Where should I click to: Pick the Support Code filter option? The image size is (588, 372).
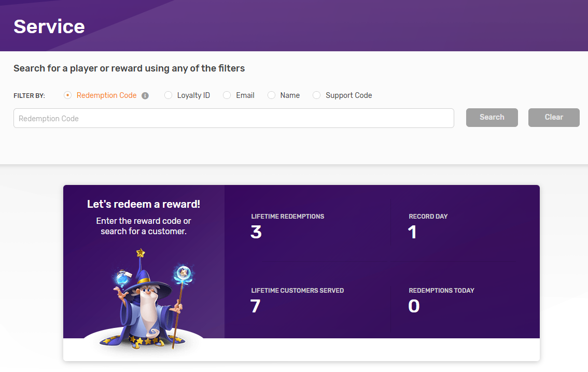click(x=317, y=95)
